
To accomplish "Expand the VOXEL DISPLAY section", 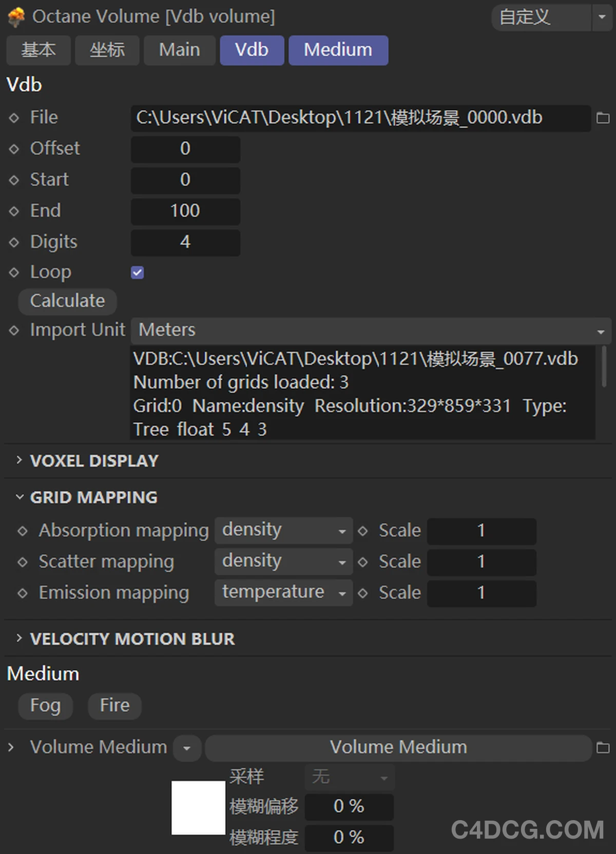I will (19, 460).
